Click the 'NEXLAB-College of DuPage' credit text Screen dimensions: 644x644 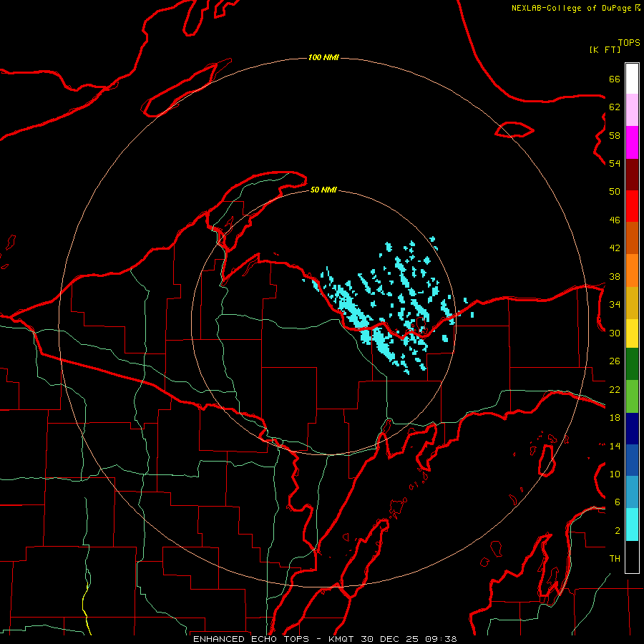point(571,8)
